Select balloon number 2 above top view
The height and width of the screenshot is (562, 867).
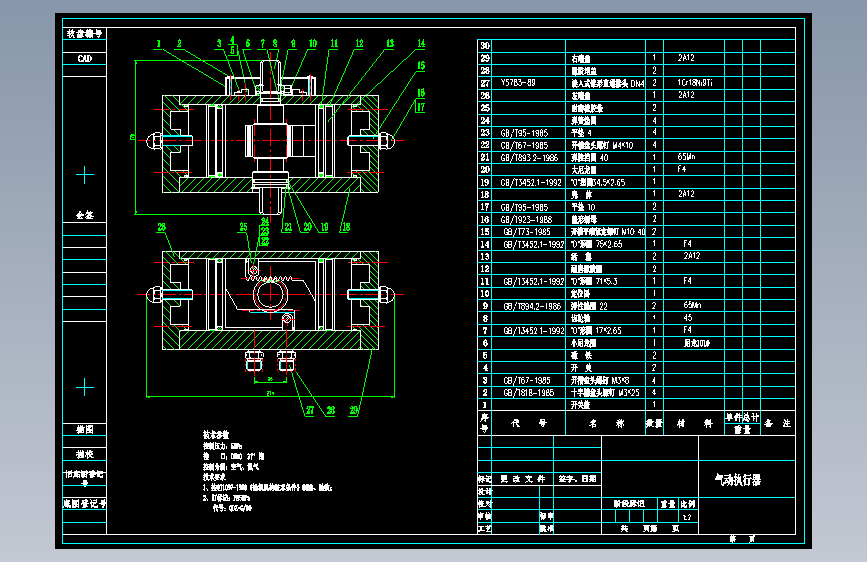coord(179,44)
